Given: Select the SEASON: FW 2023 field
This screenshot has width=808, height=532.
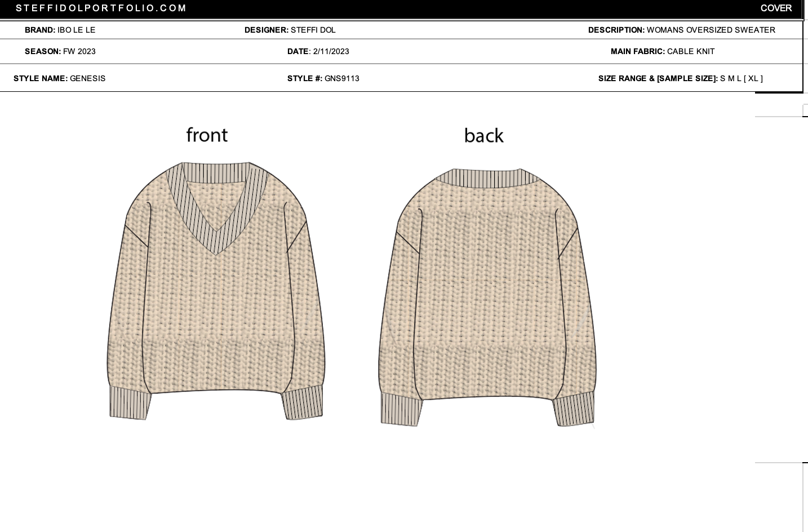Looking at the screenshot, I should tap(60, 51).
